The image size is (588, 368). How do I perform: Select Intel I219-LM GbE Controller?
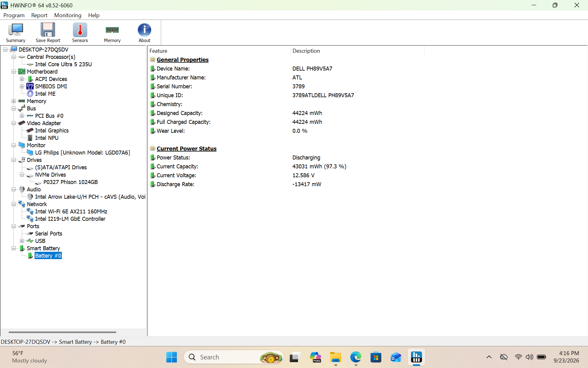click(70, 219)
